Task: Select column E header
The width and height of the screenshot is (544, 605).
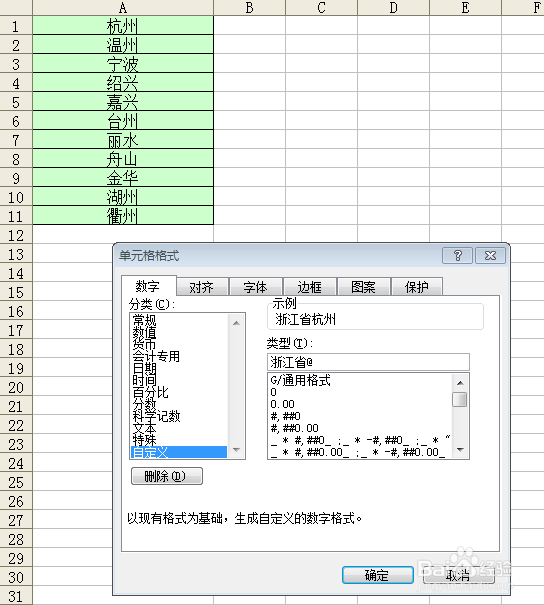Action: click(466, 8)
